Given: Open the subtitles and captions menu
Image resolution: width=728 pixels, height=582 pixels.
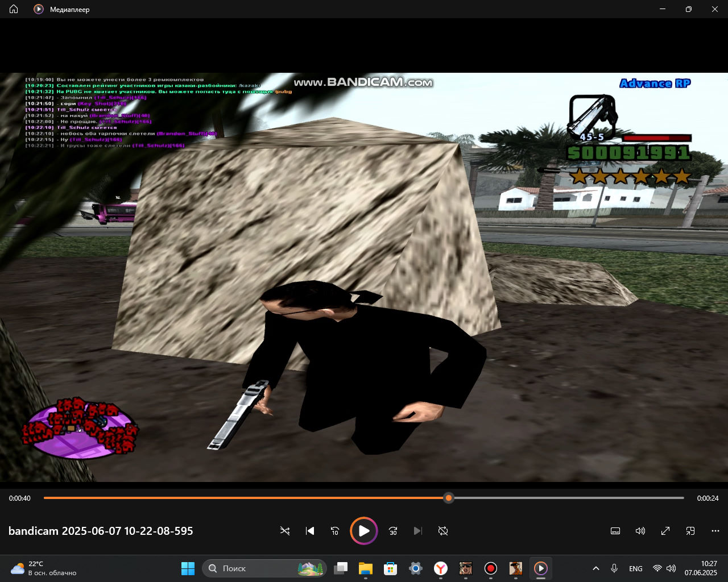Looking at the screenshot, I should pos(615,531).
